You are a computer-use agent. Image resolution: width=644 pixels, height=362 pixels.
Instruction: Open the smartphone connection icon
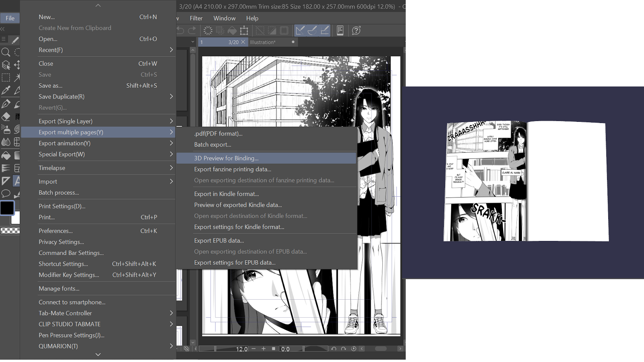coord(340,30)
